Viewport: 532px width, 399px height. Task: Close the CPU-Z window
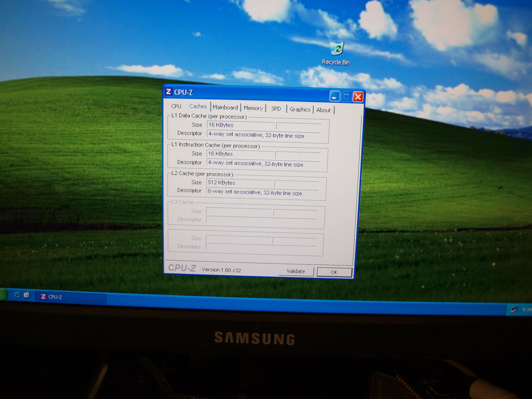(358, 97)
